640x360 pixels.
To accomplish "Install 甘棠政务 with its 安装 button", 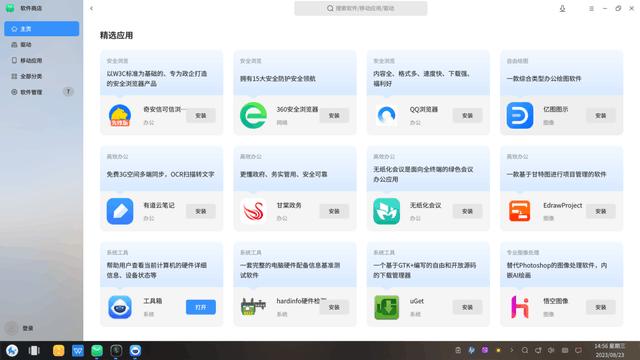I will tap(334, 211).
